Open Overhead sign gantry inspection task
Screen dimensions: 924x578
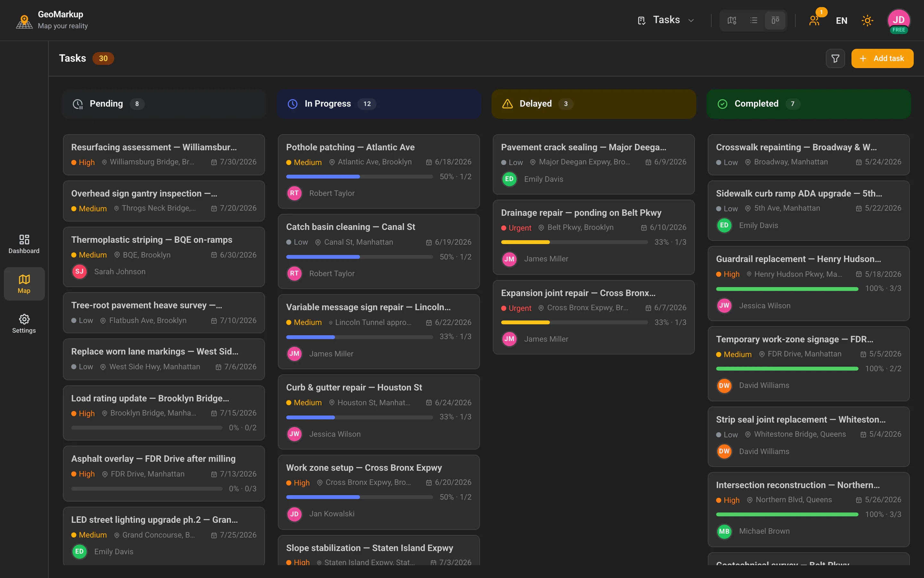coord(164,201)
